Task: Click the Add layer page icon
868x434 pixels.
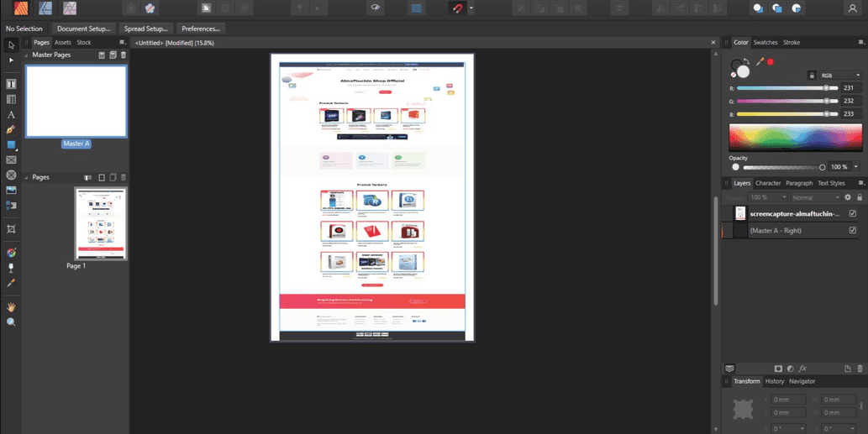Action: 848,369
